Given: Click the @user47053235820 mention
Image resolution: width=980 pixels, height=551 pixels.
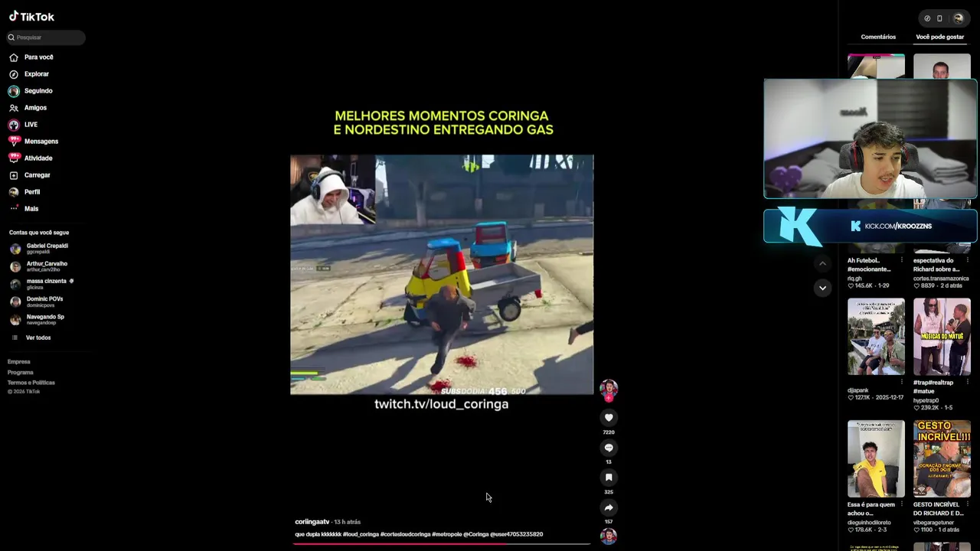Looking at the screenshot, I should pyautogui.click(x=517, y=534).
